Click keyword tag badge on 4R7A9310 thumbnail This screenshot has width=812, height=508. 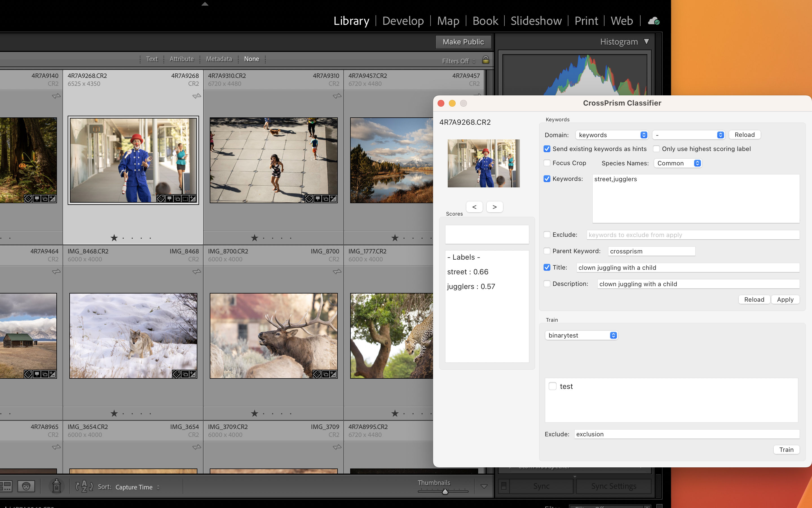tap(309, 199)
